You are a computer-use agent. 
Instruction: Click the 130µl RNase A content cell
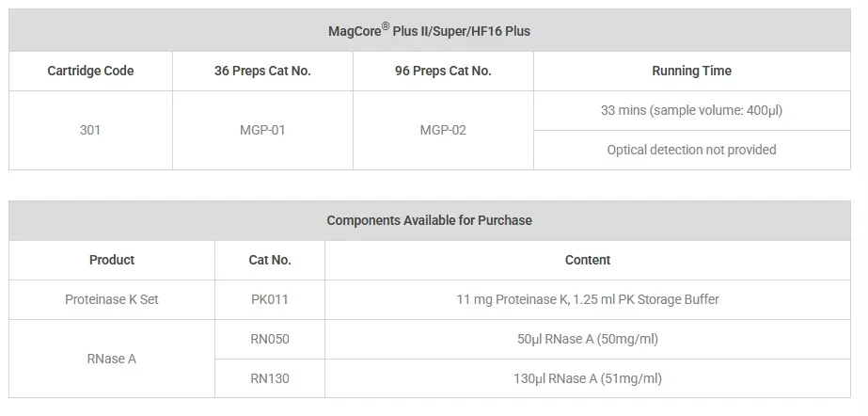(588, 378)
